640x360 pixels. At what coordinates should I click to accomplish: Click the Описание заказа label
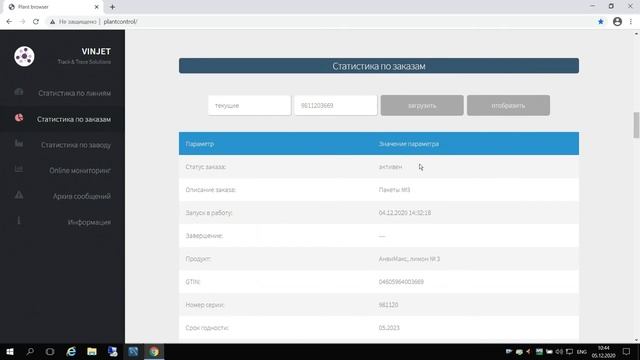point(210,190)
